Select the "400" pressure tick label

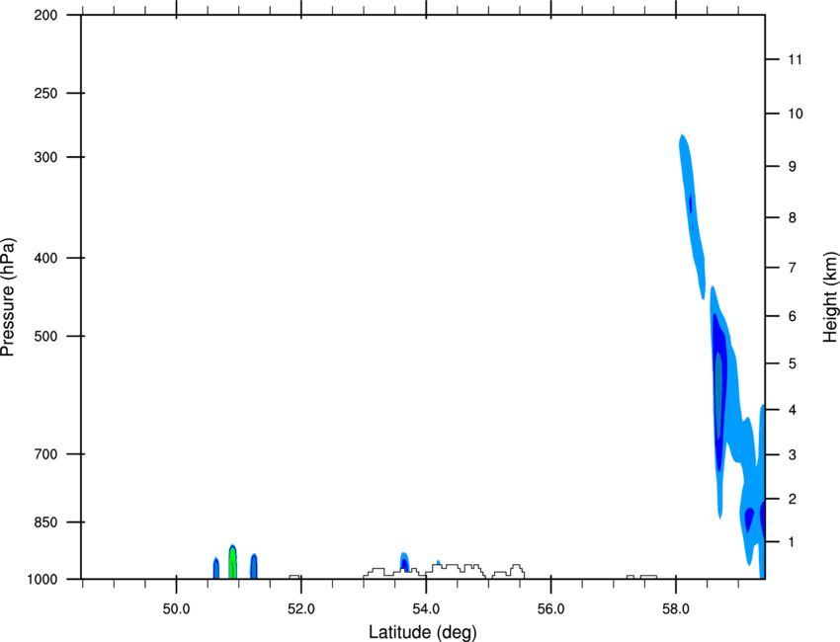click(45, 259)
